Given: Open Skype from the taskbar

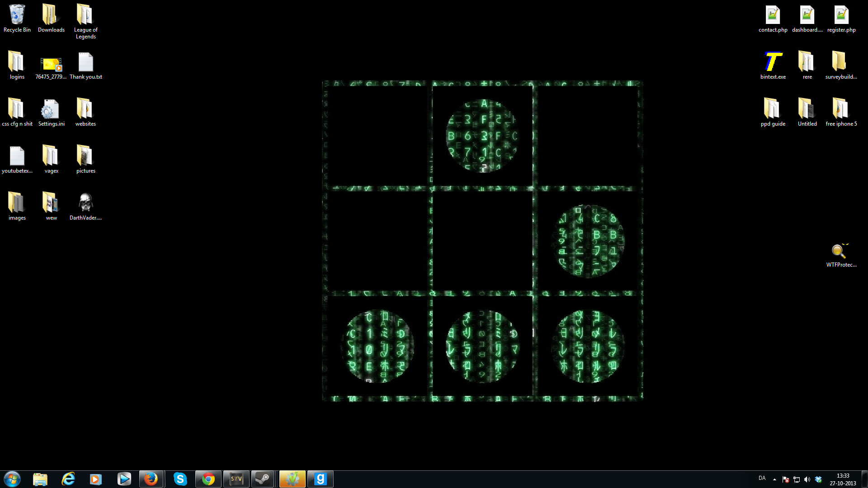Looking at the screenshot, I should pyautogui.click(x=180, y=479).
